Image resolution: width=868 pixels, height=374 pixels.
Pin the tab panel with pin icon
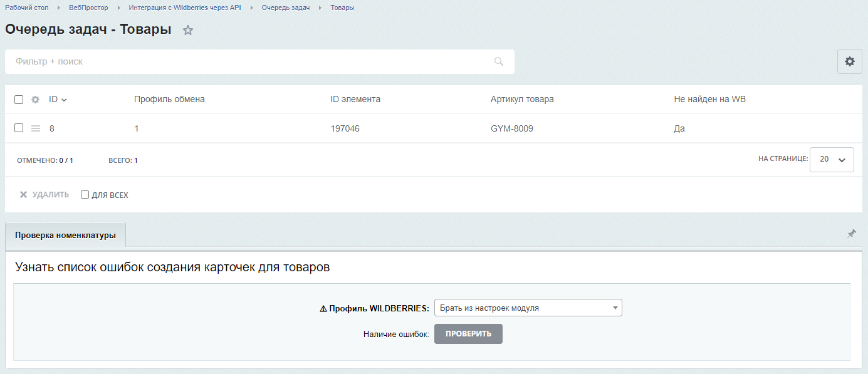click(852, 234)
